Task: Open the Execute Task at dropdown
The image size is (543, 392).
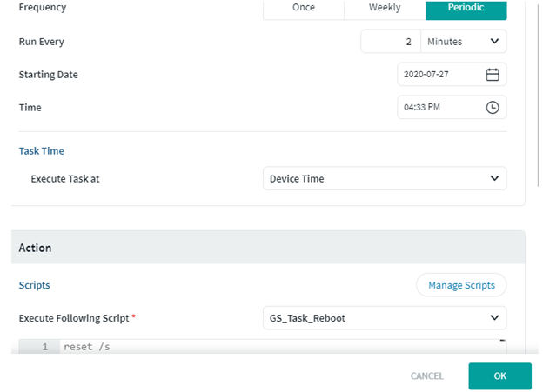Action: (385, 178)
